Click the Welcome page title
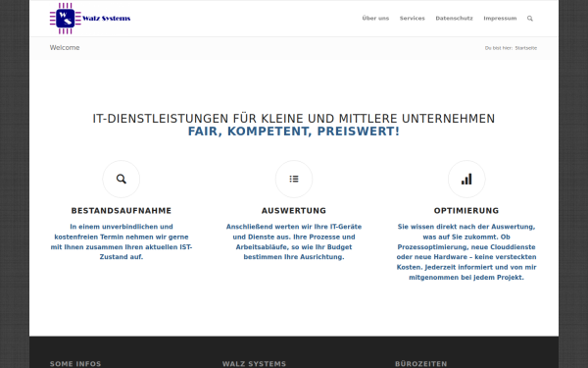The height and width of the screenshot is (368, 588). coord(65,48)
